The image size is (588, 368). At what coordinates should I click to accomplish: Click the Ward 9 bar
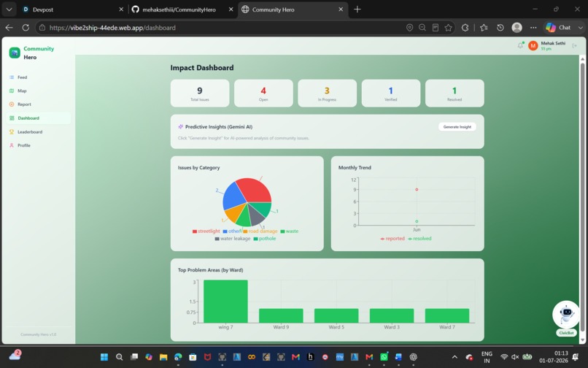point(281,316)
